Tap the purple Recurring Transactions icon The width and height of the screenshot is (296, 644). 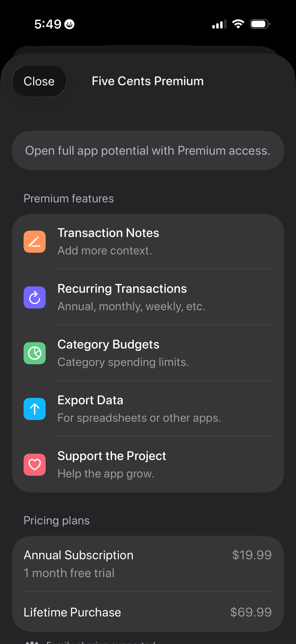(34, 297)
